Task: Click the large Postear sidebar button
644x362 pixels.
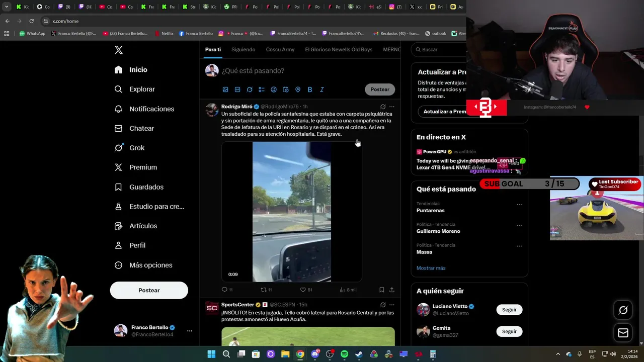Action: 149,290
